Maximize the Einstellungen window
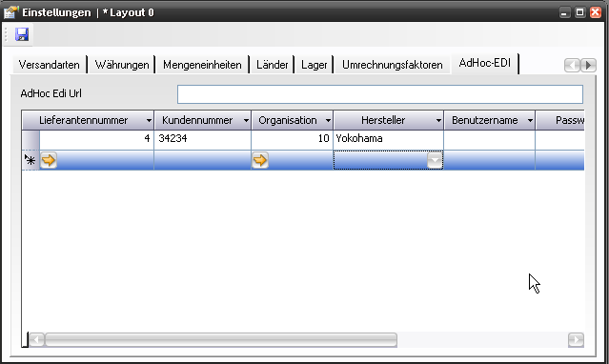This screenshot has width=609, height=364. click(x=579, y=12)
